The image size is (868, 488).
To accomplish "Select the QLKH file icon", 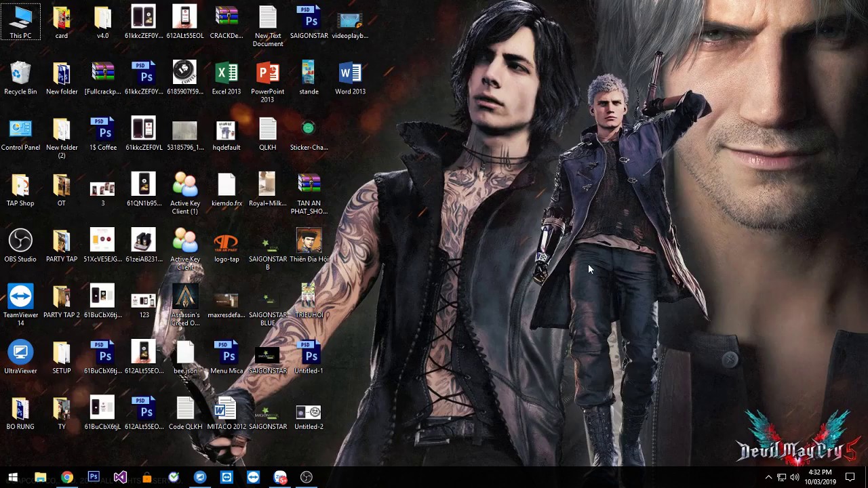I will tap(268, 134).
